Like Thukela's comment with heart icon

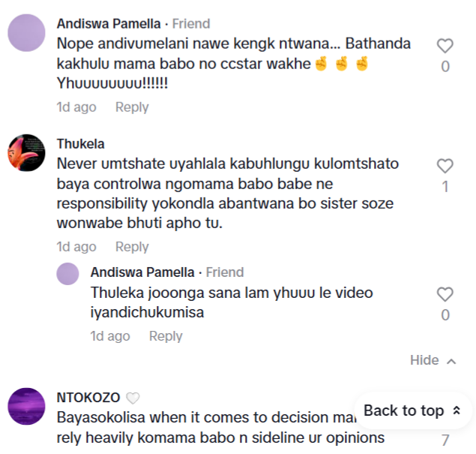point(445,166)
